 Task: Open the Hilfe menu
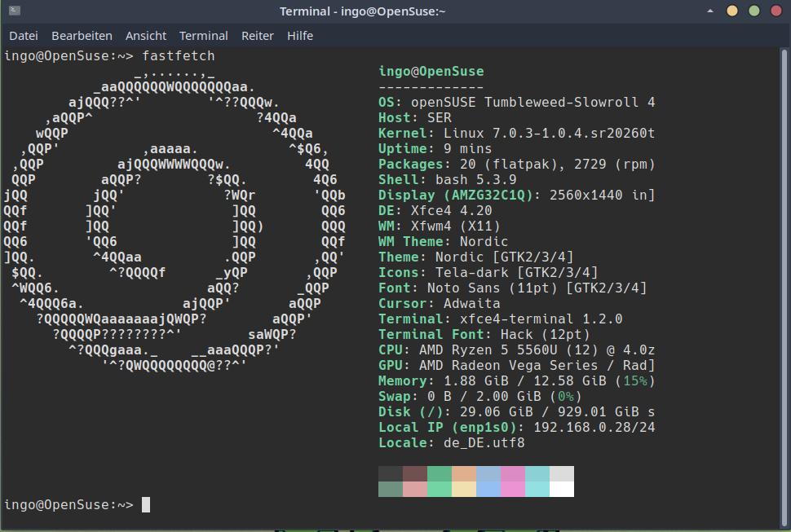[x=299, y=36]
